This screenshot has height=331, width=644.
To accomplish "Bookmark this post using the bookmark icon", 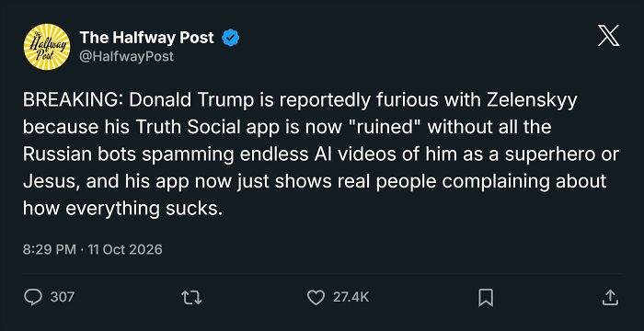I will click(x=486, y=297).
